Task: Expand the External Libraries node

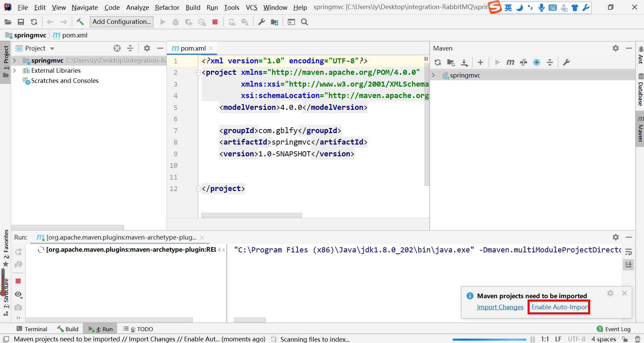Action: [x=14, y=71]
